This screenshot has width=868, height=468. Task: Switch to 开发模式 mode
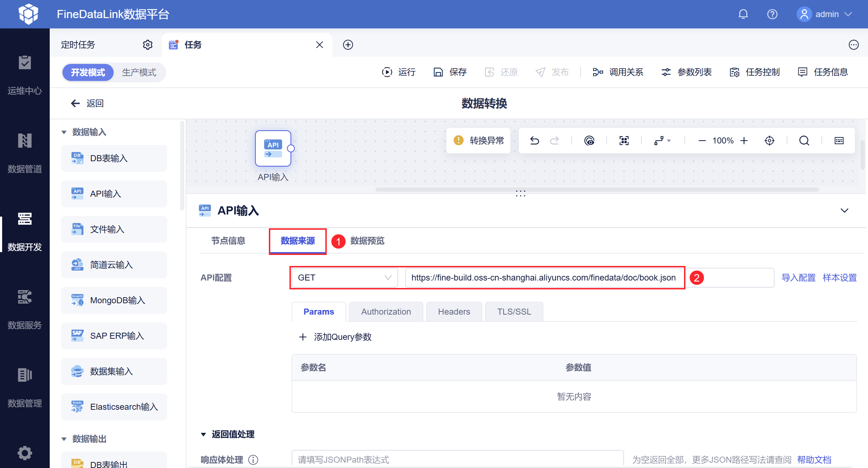(88, 72)
